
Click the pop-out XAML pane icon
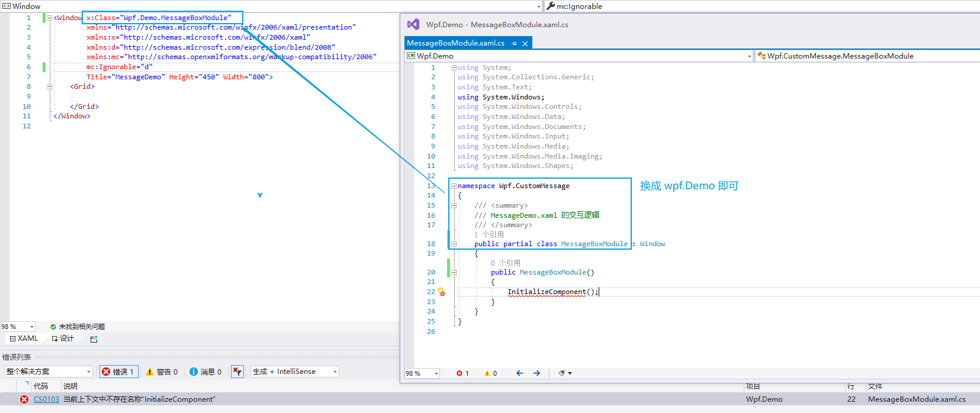[x=94, y=339]
